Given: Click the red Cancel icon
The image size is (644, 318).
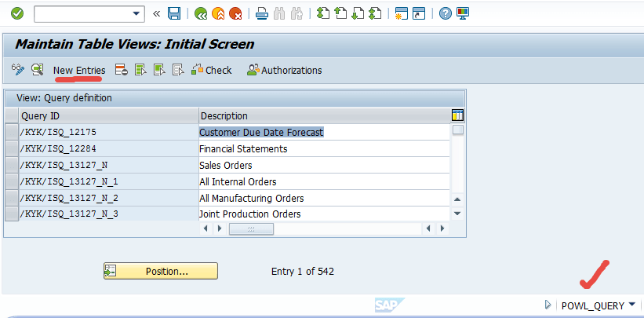Looking at the screenshot, I should point(235,13).
